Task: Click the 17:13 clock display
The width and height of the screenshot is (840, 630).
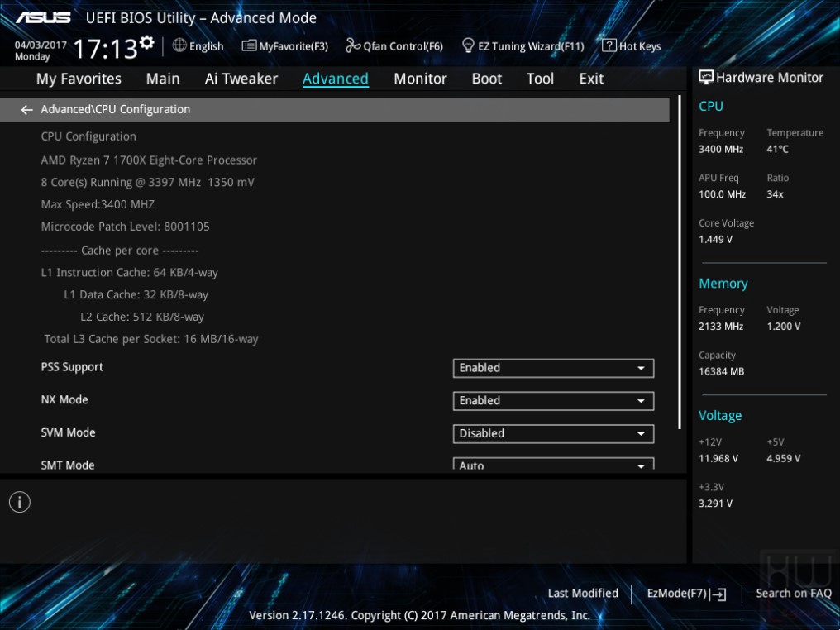Action: 106,49
